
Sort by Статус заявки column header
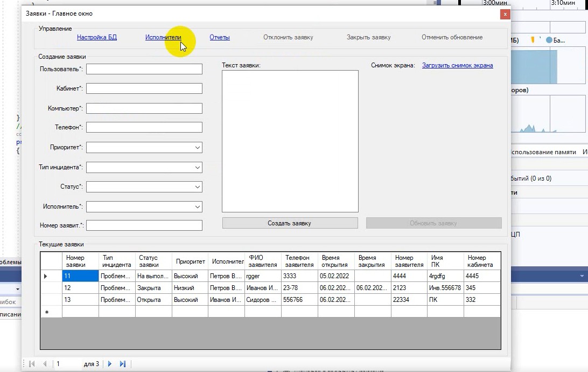click(x=154, y=261)
